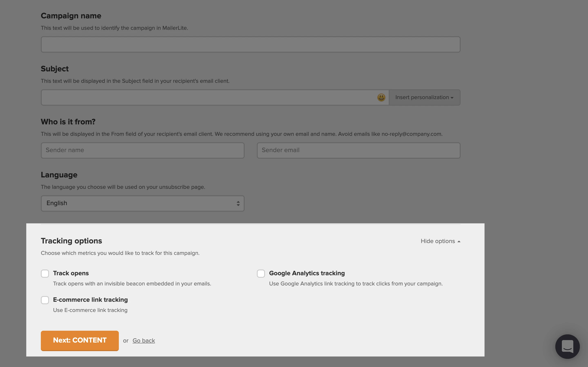Click the Go back link
This screenshot has width=588, height=367.
(x=144, y=340)
